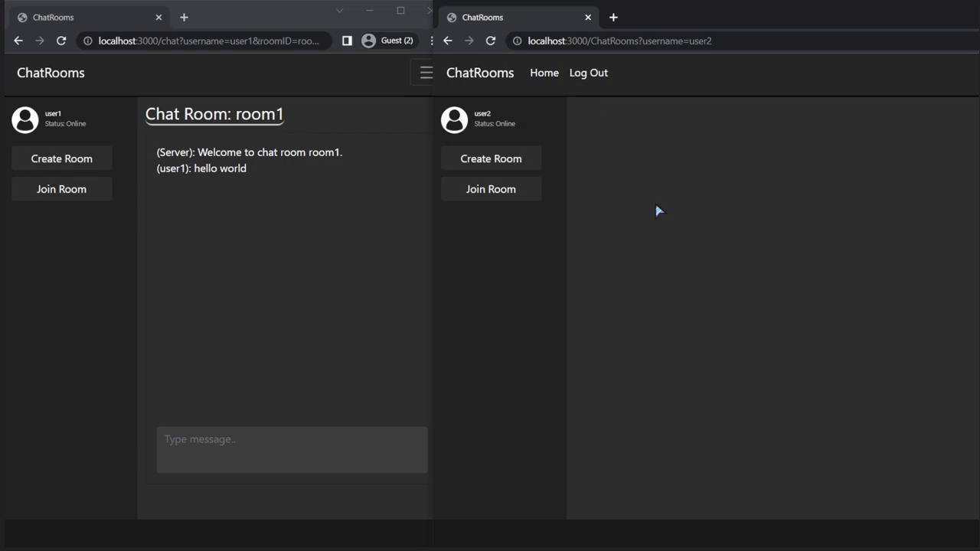Select the Home menu item

(544, 73)
